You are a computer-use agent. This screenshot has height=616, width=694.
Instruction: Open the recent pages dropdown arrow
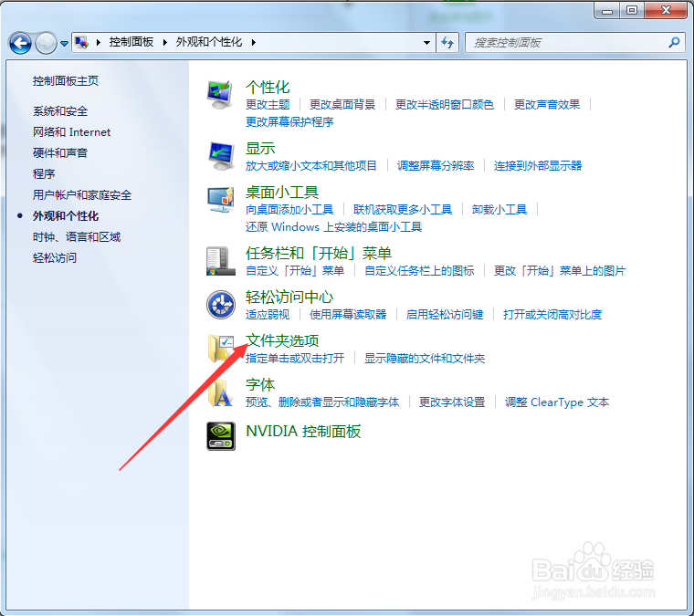(64, 43)
